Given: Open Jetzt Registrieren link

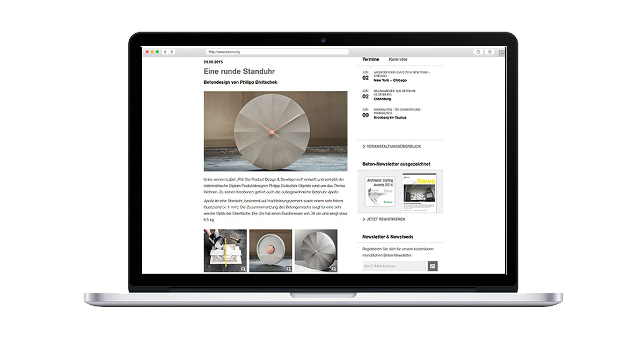Looking at the screenshot, I should tap(385, 219).
